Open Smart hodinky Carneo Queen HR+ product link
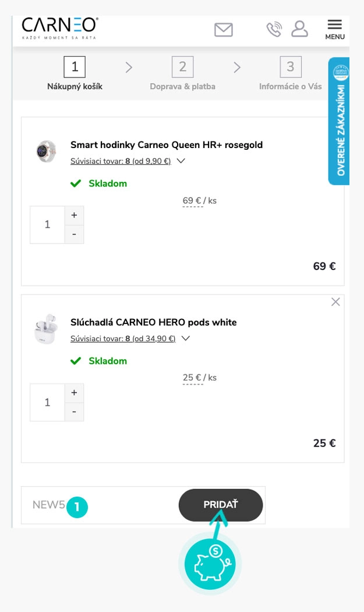This screenshot has height=612, width=364. [x=166, y=145]
